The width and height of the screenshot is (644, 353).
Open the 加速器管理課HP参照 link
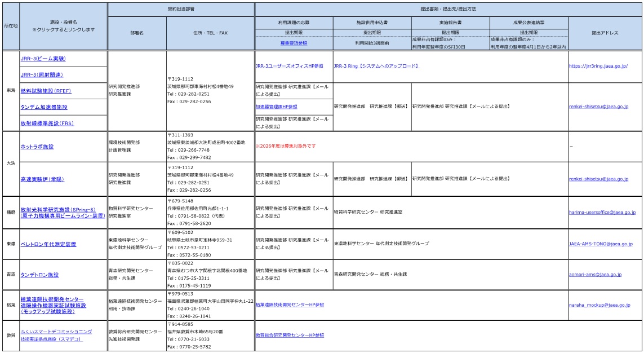[x=276, y=106]
